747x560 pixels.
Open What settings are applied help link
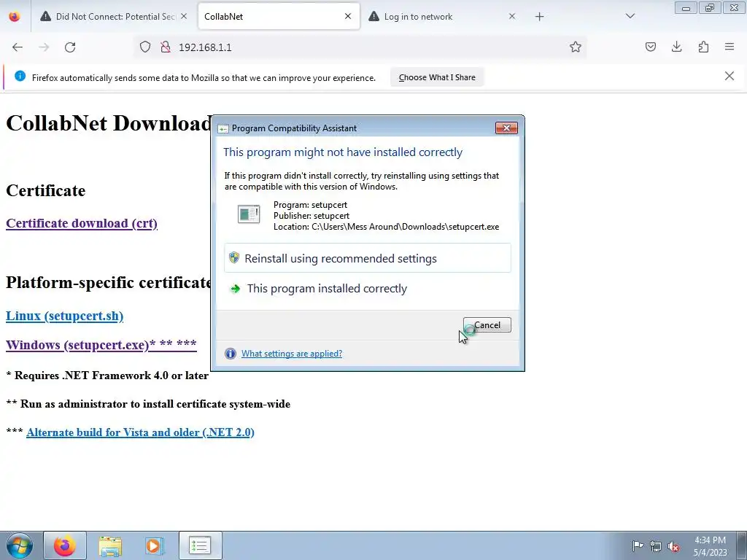(x=292, y=354)
